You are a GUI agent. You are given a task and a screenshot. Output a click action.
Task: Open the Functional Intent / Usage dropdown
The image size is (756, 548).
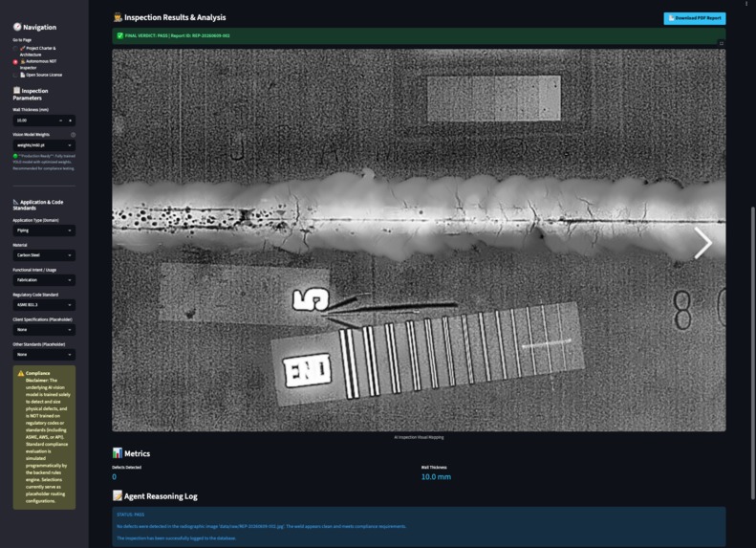pyautogui.click(x=44, y=280)
